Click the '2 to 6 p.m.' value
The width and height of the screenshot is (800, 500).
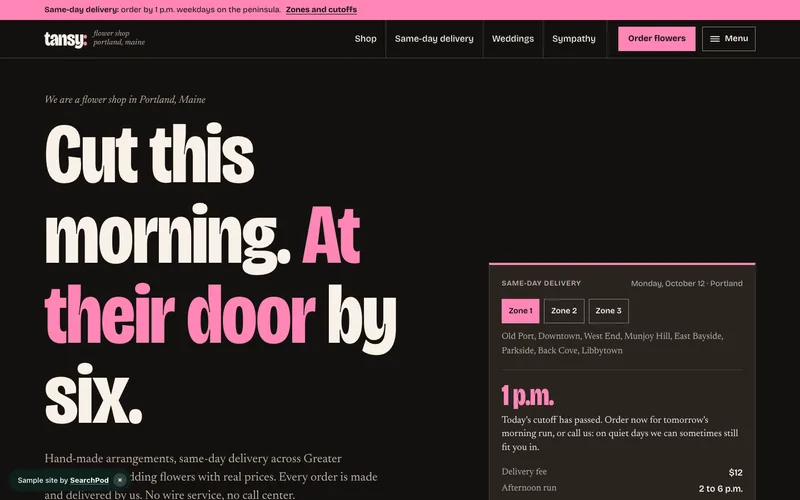click(x=721, y=489)
